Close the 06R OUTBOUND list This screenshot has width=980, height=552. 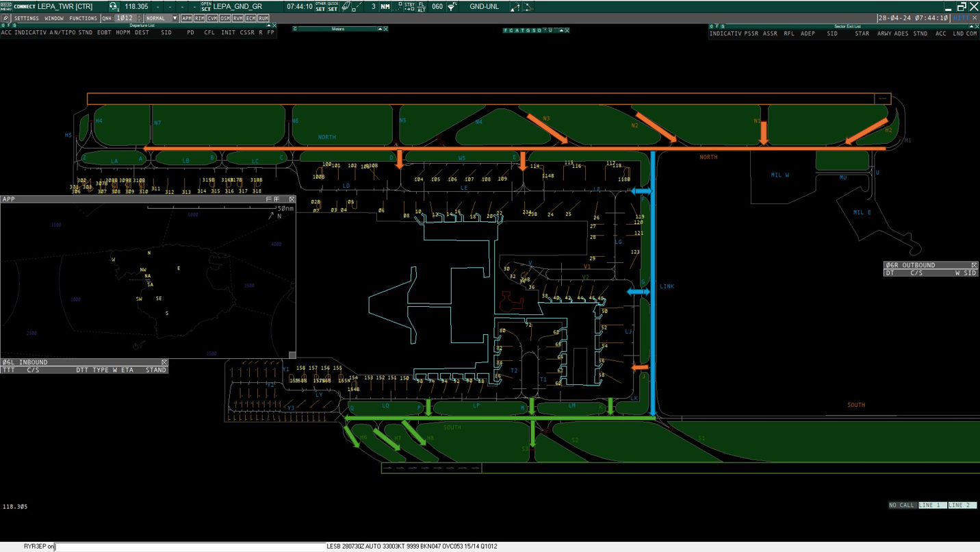click(x=974, y=265)
